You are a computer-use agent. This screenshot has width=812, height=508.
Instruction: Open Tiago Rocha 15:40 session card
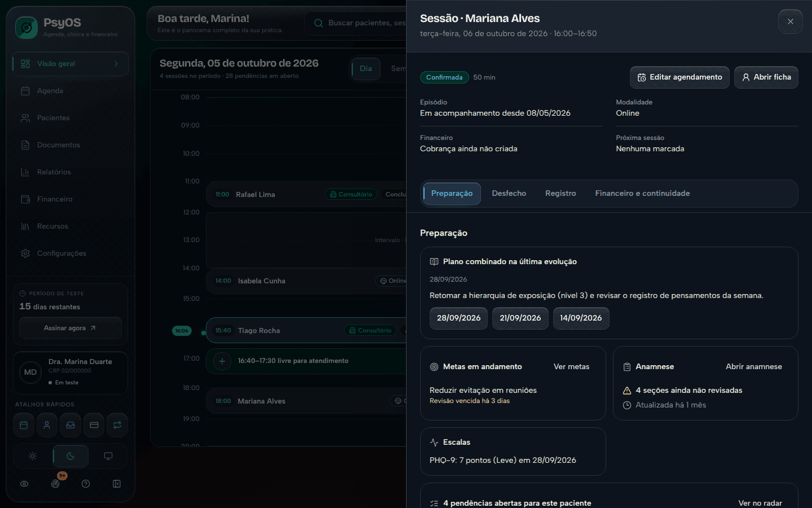tap(306, 331)
